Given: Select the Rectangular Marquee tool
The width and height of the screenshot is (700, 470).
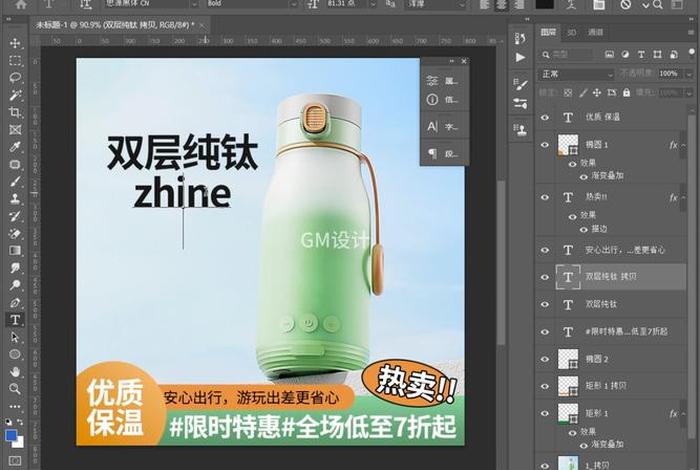Looking at the screenshot, I should (15, 60).
